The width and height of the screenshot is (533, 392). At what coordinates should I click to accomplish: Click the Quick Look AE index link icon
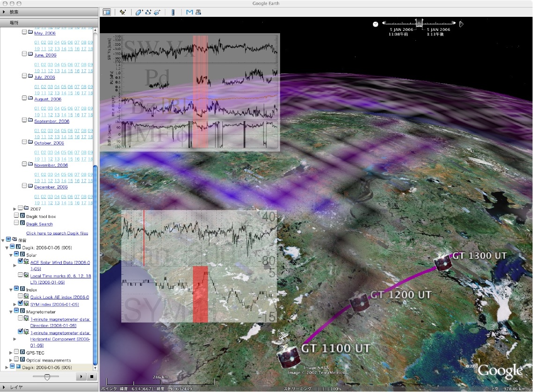[x=26, y=296]
